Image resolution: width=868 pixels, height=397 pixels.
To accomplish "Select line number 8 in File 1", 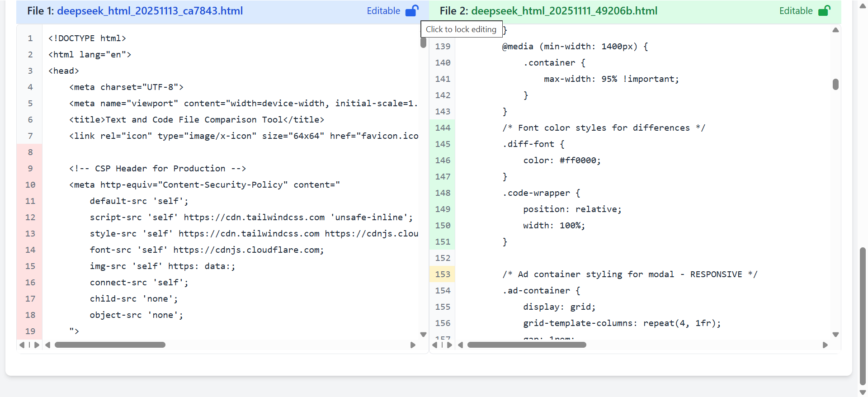I will click(x=30, y=152).
